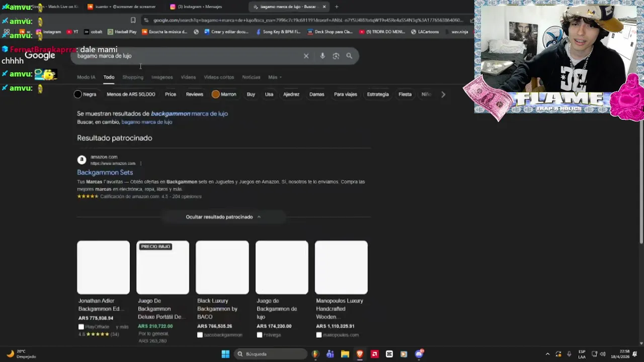
Task: Open Amazon ad options three-dot menu
Action: (141, 163)
